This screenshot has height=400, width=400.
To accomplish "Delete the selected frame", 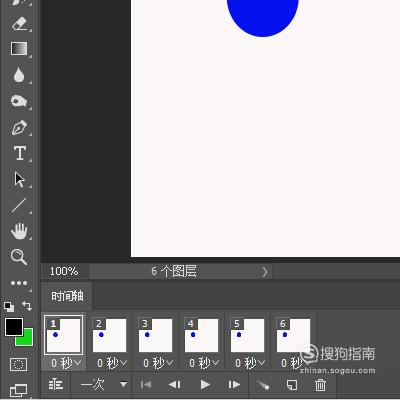I will pos(320,385).
